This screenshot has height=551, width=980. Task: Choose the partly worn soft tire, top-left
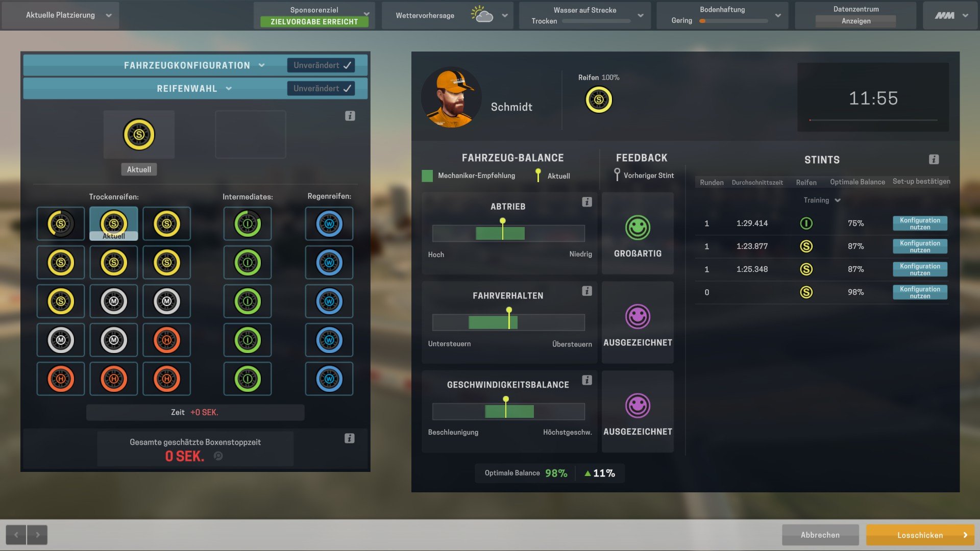coord(61,223)
